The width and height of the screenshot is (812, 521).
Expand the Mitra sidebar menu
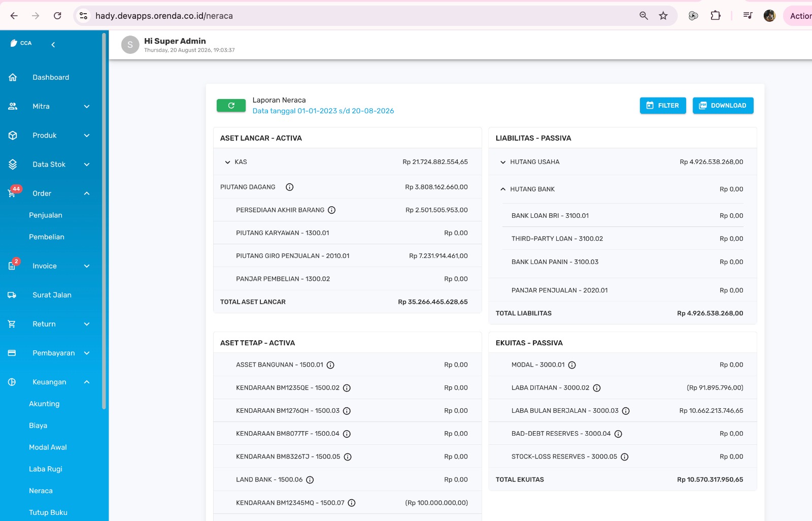pyautogui.click(x=50, y=106)
